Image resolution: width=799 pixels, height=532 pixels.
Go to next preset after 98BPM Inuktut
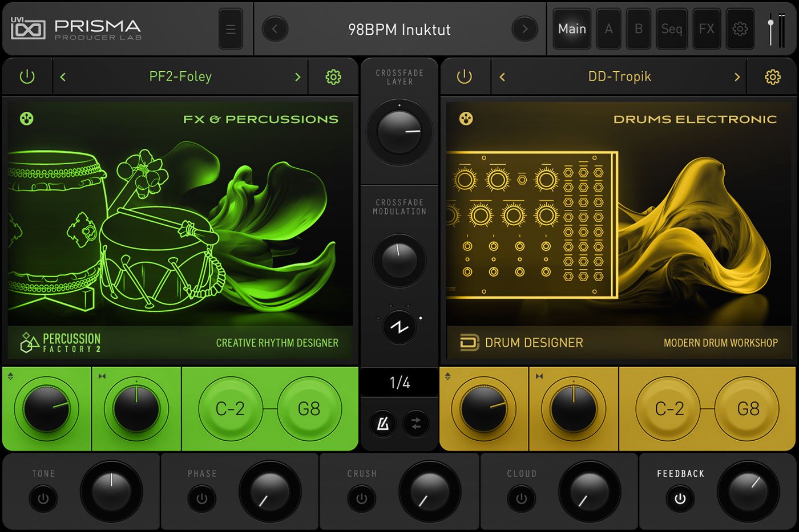tap(524, 29)
